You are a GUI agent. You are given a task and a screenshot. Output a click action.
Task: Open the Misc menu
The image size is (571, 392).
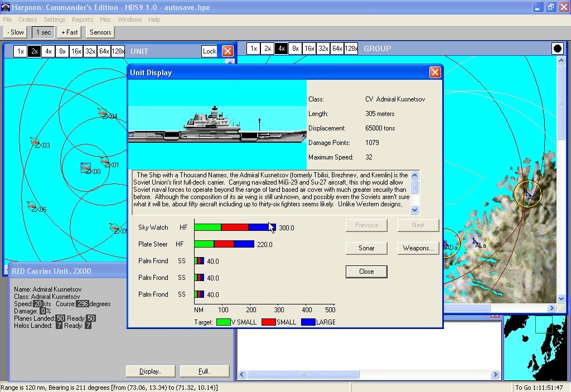tap(105, 20)
